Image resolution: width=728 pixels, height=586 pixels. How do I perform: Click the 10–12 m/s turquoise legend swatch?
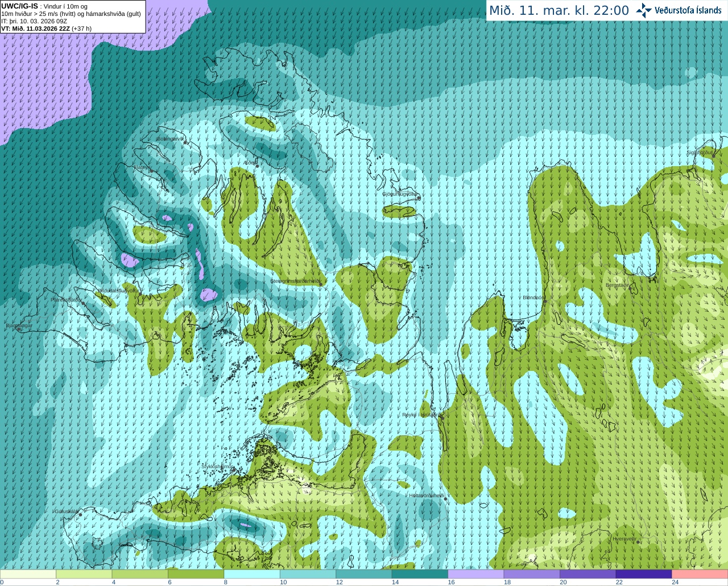point(308,574)
